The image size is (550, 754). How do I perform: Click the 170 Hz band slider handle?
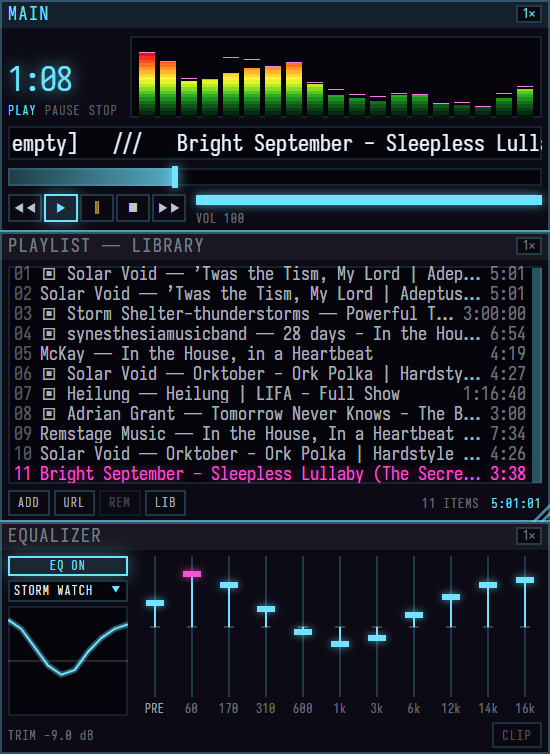229,585
